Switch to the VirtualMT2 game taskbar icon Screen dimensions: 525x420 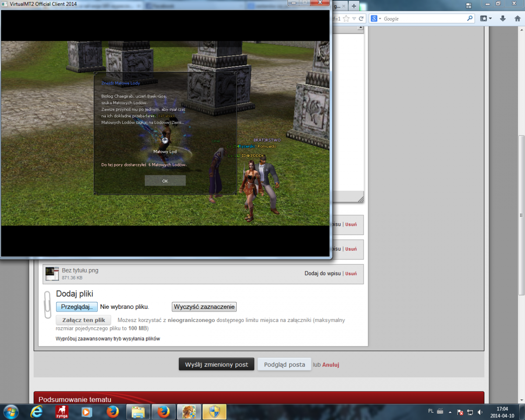pyautogui.click(x=189, y=412)
